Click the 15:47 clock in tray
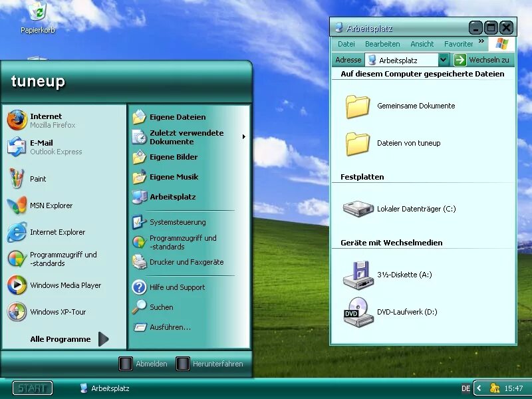The image size is (532, 399). 513,388
